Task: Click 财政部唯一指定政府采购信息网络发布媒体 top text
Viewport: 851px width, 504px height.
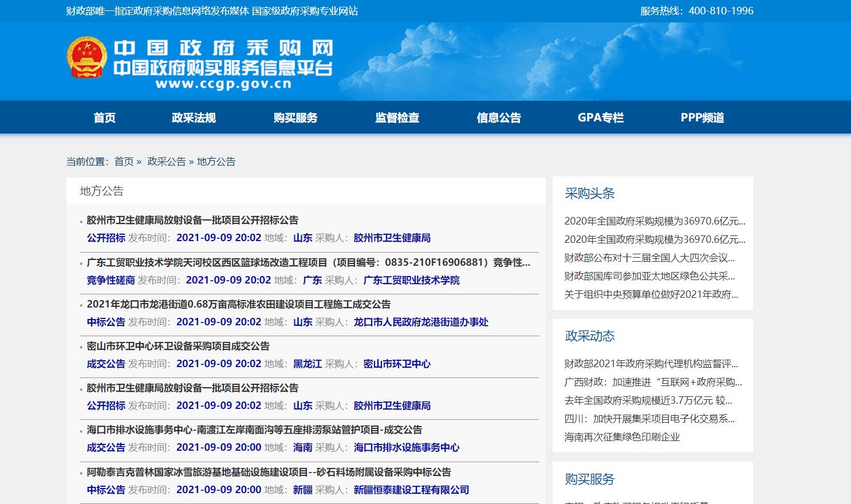Action: click(157, 11)
